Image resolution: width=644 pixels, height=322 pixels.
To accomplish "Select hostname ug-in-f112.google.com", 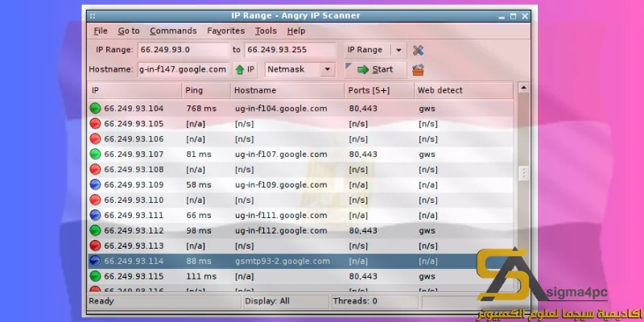I will 281,230.
